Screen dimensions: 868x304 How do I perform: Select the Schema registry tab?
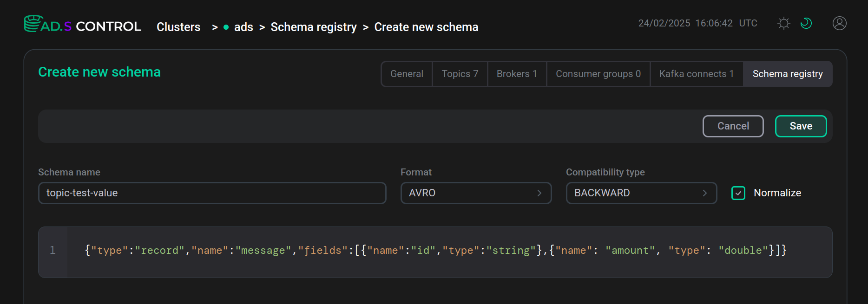tap(788, 74)
